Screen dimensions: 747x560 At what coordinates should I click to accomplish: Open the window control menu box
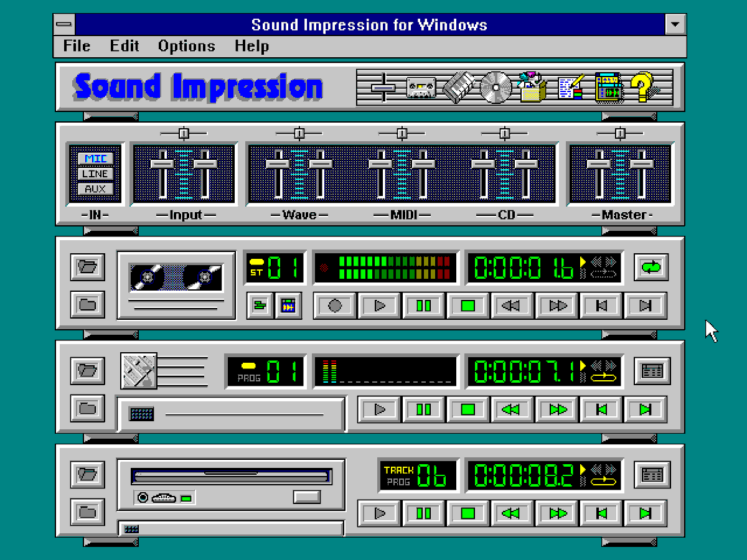(x=64, y=25)
